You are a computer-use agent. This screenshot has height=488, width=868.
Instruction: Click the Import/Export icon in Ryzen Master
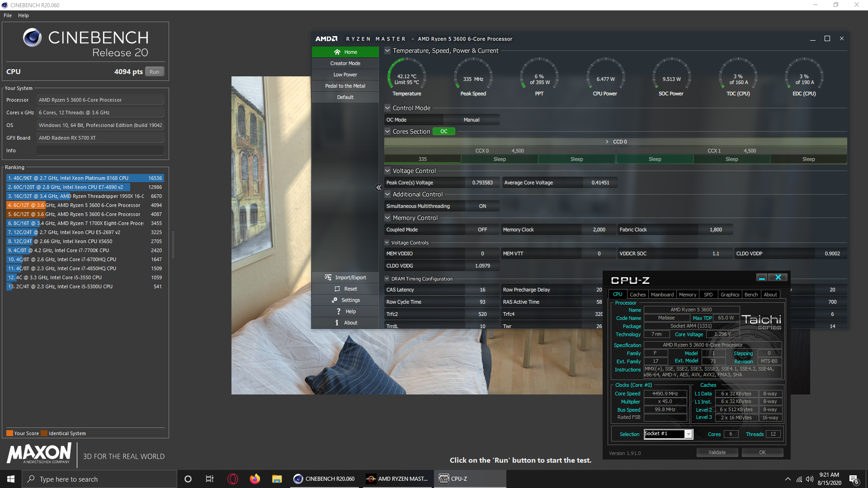(x=328, y=277)
